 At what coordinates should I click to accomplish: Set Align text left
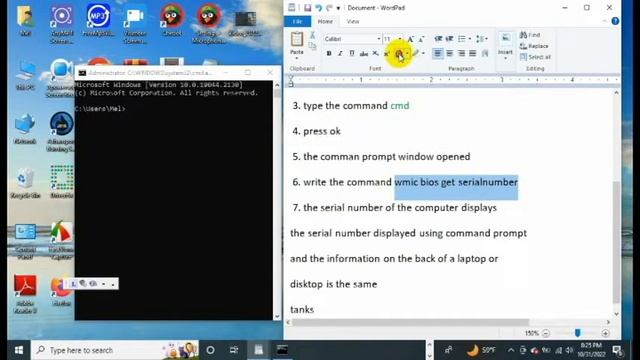point(438,53)
